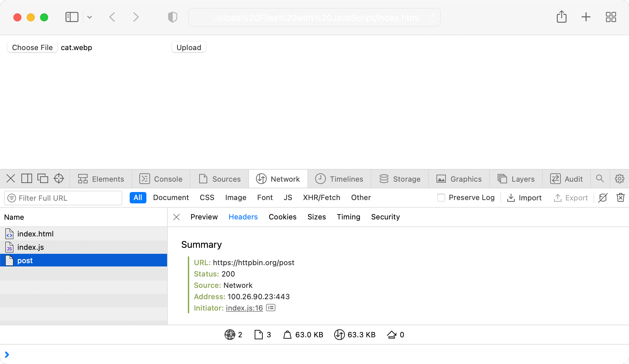The image size is (629, 364).
Task: Switch to the Cookies tab
Action: click(x=282, y=217)
